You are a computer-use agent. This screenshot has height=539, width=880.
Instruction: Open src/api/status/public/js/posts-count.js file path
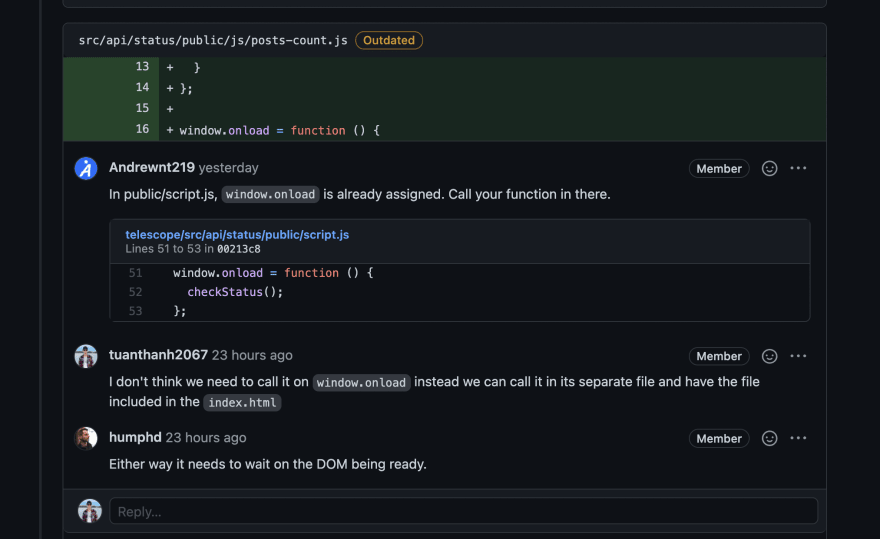pos(213,40)
